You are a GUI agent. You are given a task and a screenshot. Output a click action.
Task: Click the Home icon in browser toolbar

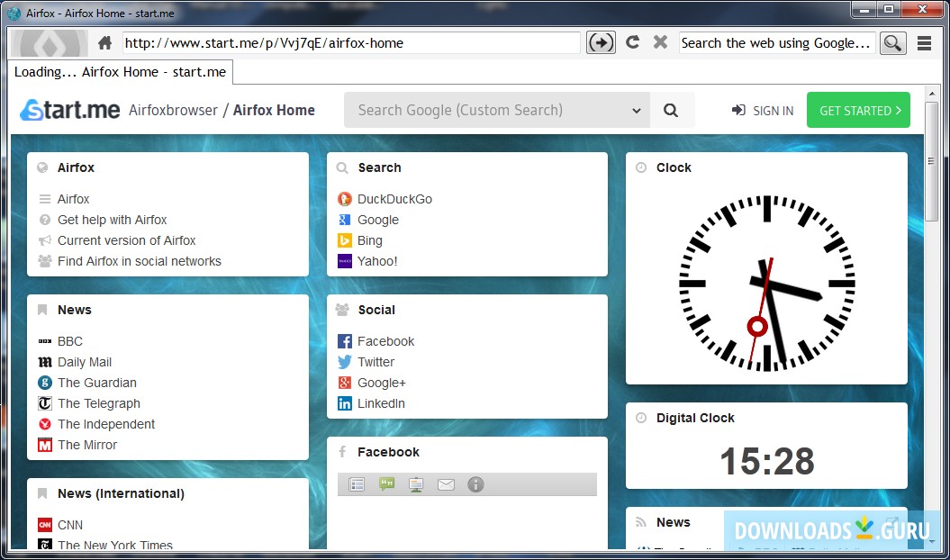[104, 43]
